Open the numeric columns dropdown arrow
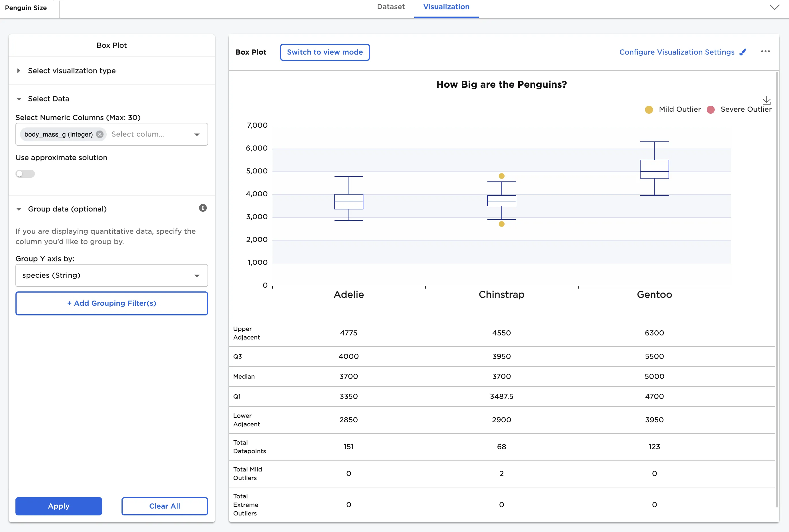Screen dimensions: 789x532 (x=197, y=135)
